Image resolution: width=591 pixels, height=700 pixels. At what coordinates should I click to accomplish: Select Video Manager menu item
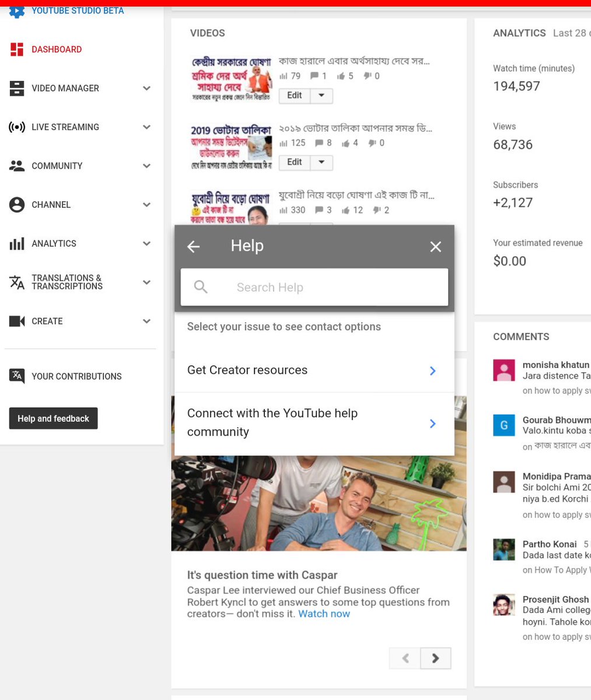tap(65, 88)
